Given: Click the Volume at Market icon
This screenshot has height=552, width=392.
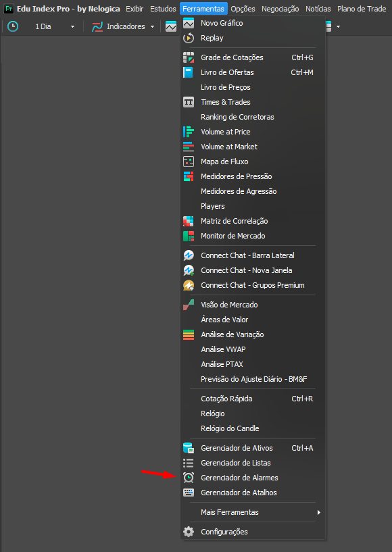Looking at the screenshot, I should [x=189, y=147].
